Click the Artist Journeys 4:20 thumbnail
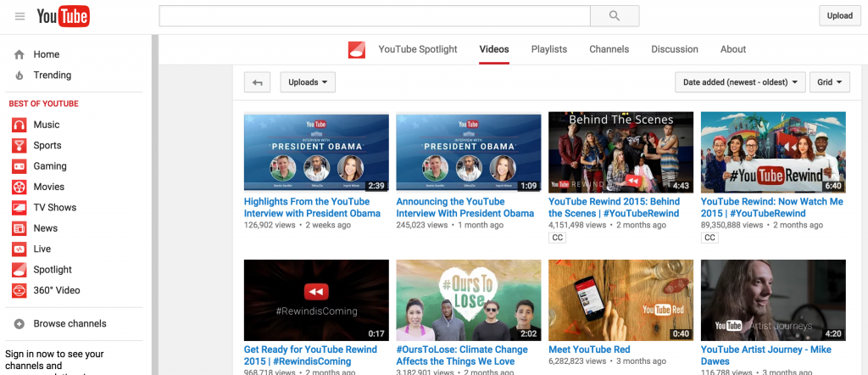Viewport: 868px width, 375px height. (x=773, y=300)
